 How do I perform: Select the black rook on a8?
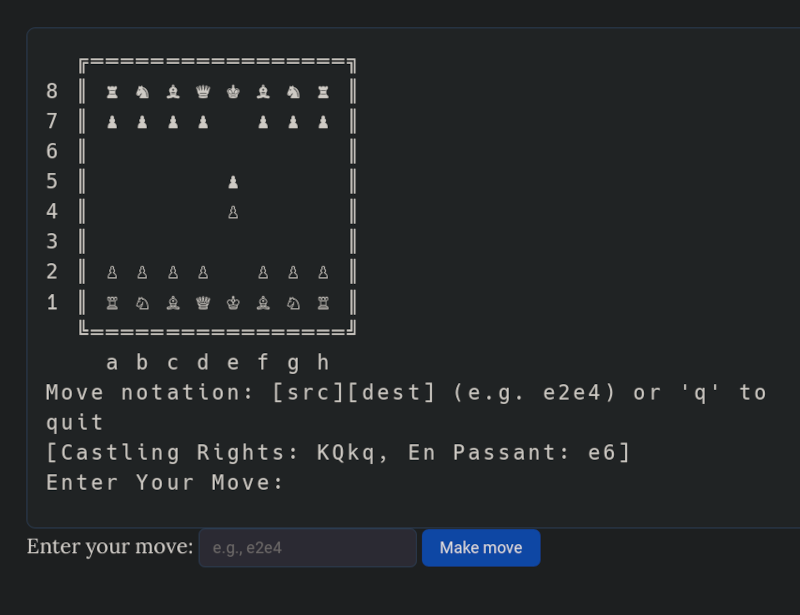[112, 92]
